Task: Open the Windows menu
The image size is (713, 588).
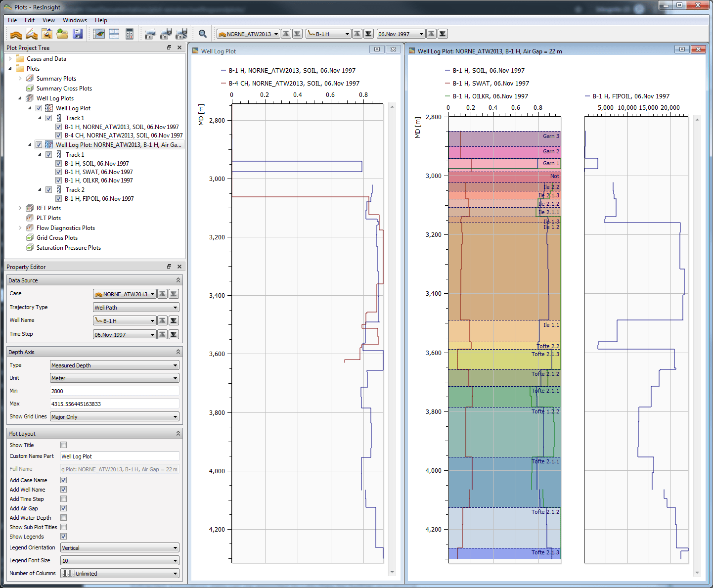Action: coord(75,20)
